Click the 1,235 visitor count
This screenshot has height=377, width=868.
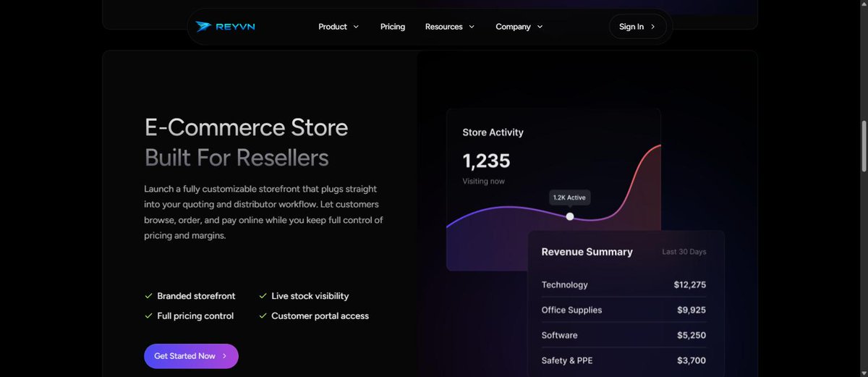coord(486,161)
